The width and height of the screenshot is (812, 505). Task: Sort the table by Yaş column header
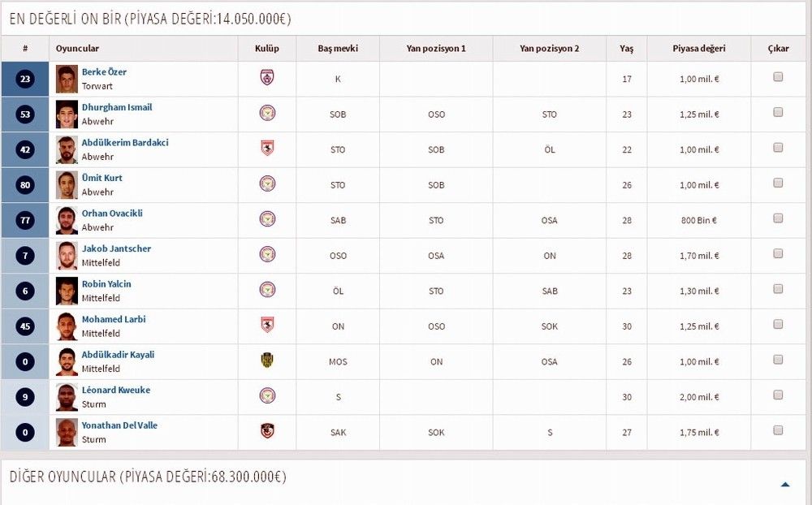pyautogui.click(x=626, y=49)
